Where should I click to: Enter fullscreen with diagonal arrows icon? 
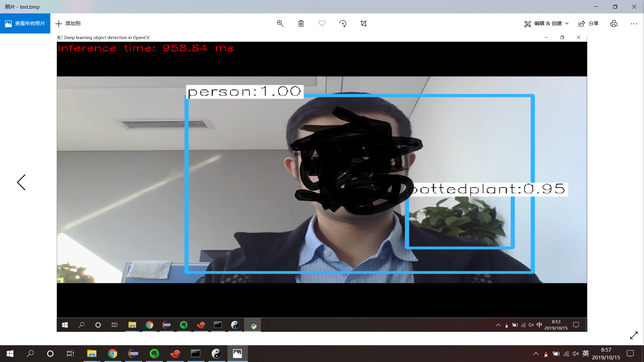click(x=634, y=335)
